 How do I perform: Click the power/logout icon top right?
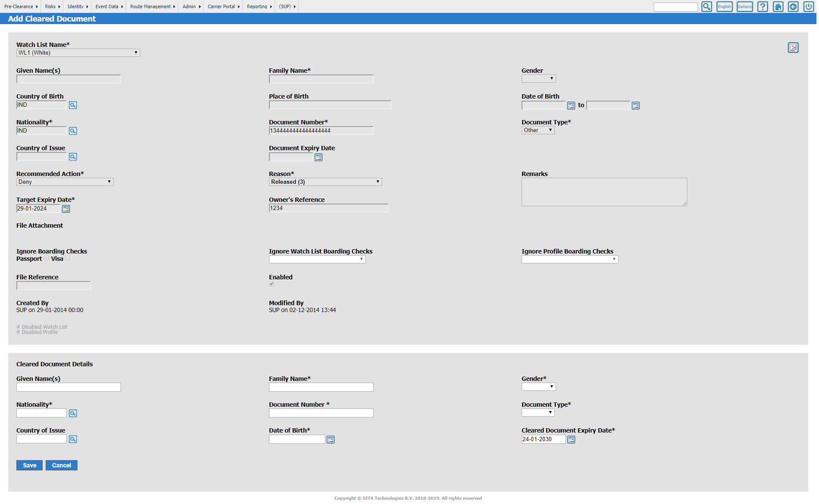(x=808, y=6)
